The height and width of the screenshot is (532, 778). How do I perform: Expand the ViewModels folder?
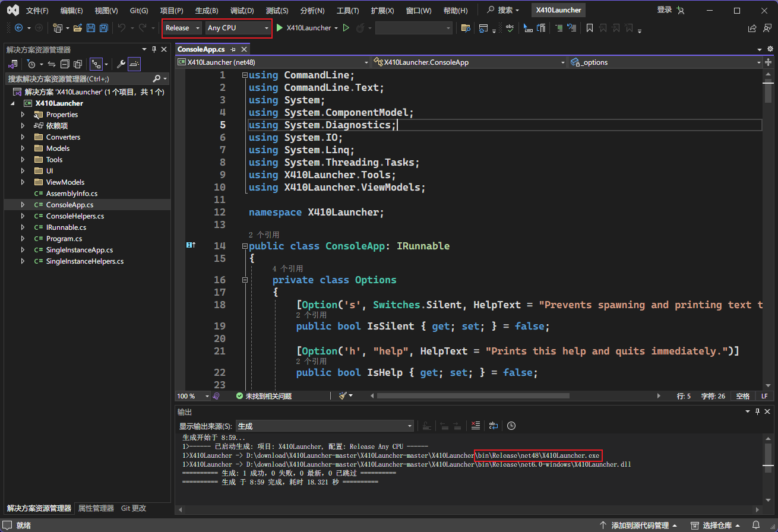coord(23,182)
